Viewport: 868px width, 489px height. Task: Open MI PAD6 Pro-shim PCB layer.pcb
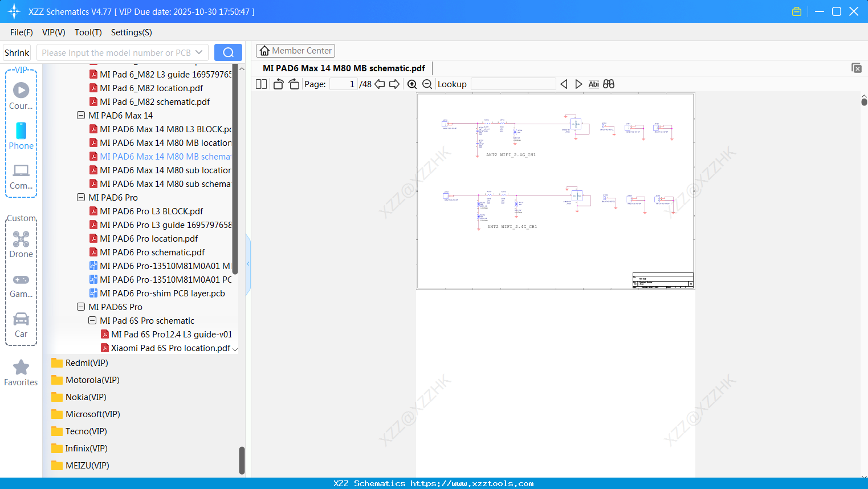162,294
